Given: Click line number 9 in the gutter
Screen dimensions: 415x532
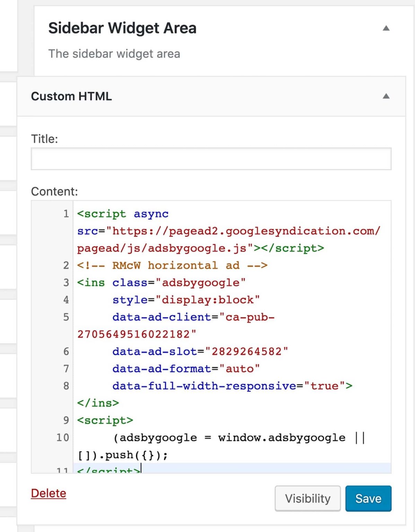Looking at the screenshot, I should [x=65, y=420].
